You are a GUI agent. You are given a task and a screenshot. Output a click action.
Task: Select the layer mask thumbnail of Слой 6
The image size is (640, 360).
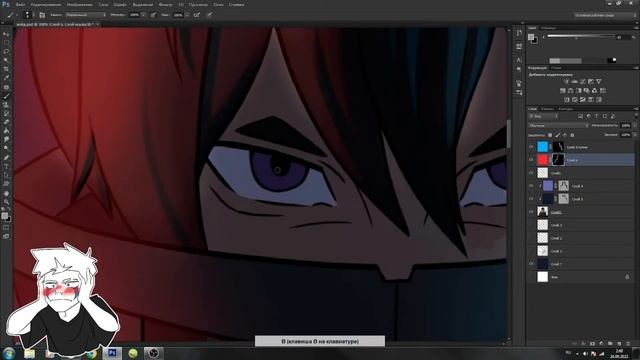coord(558,160)
